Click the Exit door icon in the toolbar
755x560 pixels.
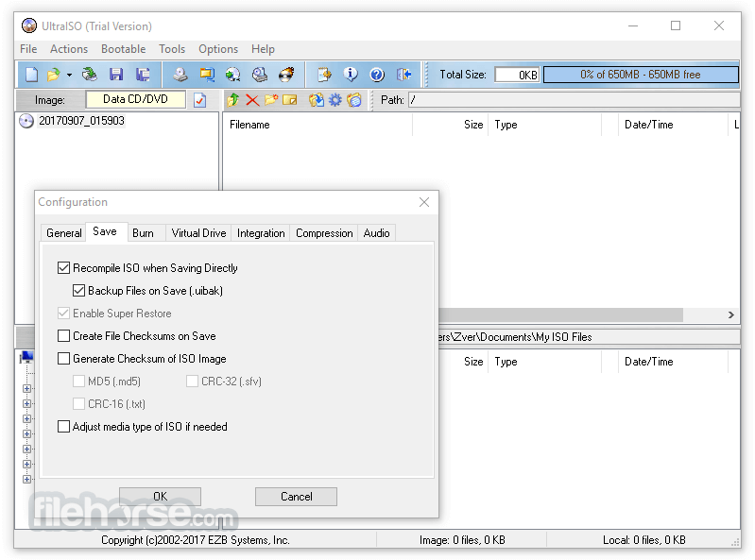[x=403, y=75]
